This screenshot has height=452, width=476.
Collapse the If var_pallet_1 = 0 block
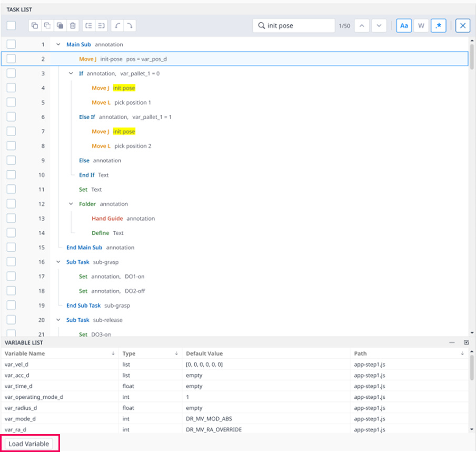(x=71, y=73)
